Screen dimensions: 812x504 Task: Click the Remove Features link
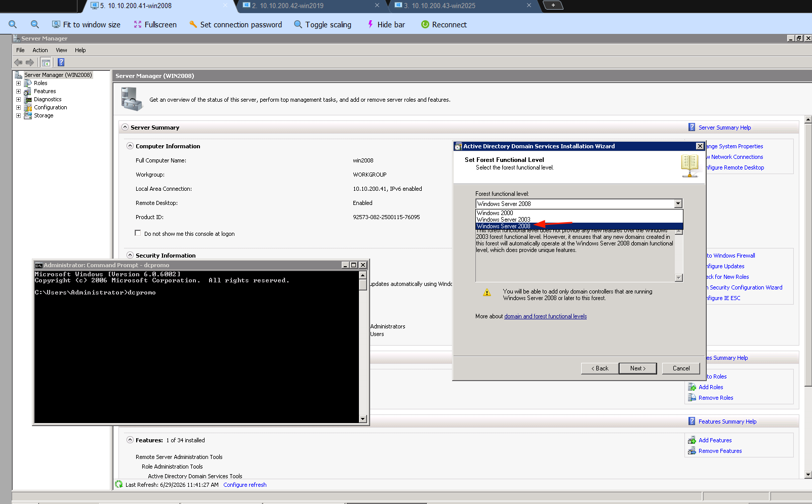pos(720,451)
